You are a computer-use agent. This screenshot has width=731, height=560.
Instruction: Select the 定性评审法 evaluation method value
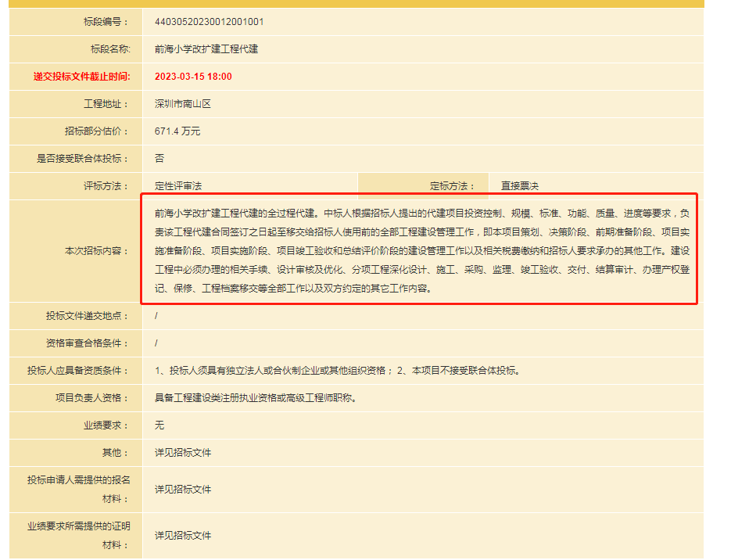pos(178,186)
